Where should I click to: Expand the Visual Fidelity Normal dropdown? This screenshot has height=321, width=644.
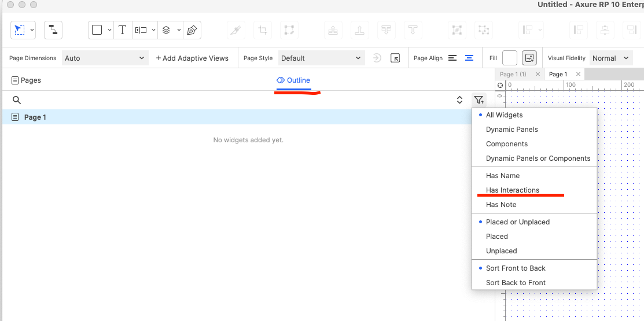(610, 58)
